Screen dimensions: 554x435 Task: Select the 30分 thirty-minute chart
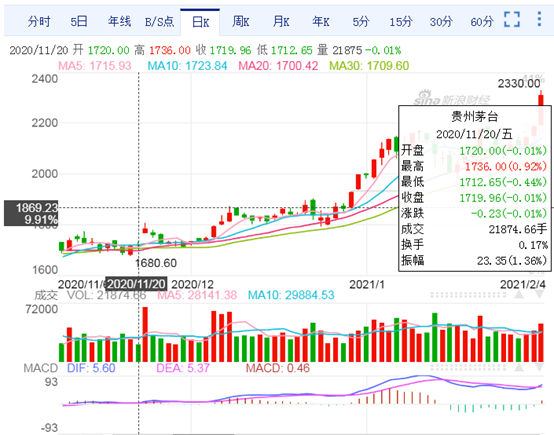point(441,22)
